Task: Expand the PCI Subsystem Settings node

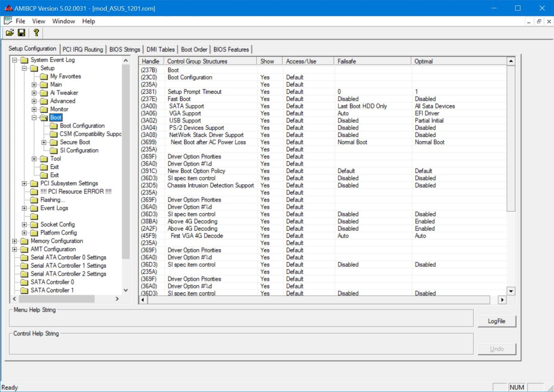Action: coord(24,184)
